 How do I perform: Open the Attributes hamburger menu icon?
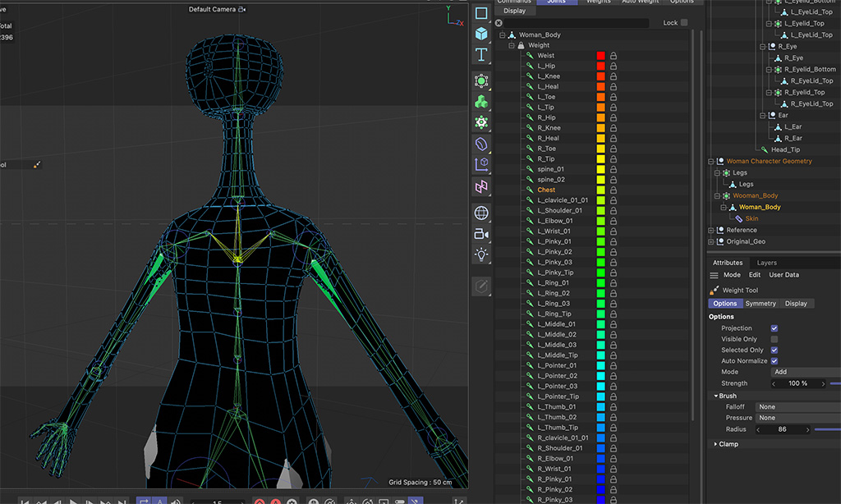[x=714, y=275]
